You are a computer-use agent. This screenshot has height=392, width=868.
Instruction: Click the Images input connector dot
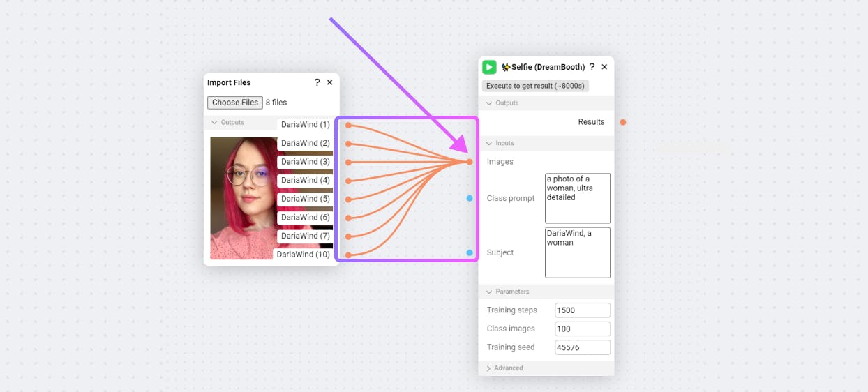(x=470, y=162)
